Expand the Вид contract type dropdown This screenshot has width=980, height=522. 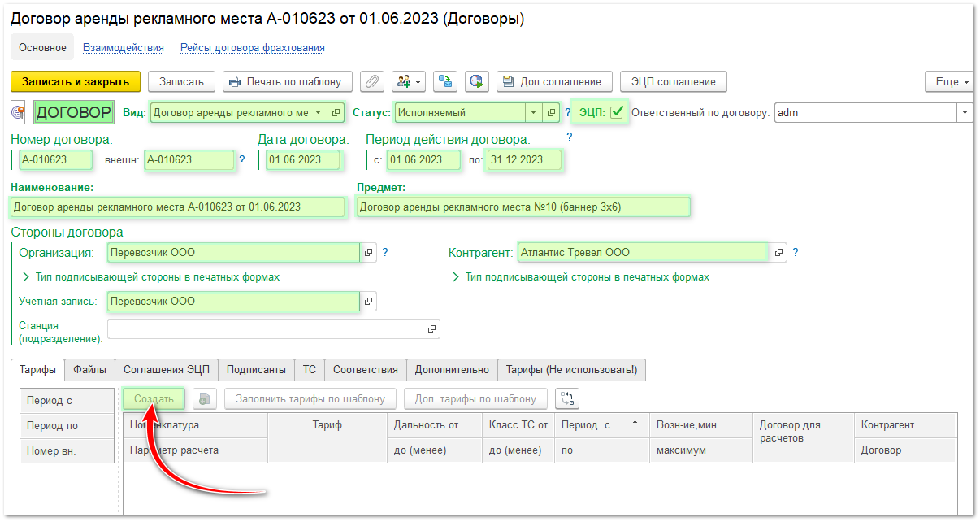[319, 113]
